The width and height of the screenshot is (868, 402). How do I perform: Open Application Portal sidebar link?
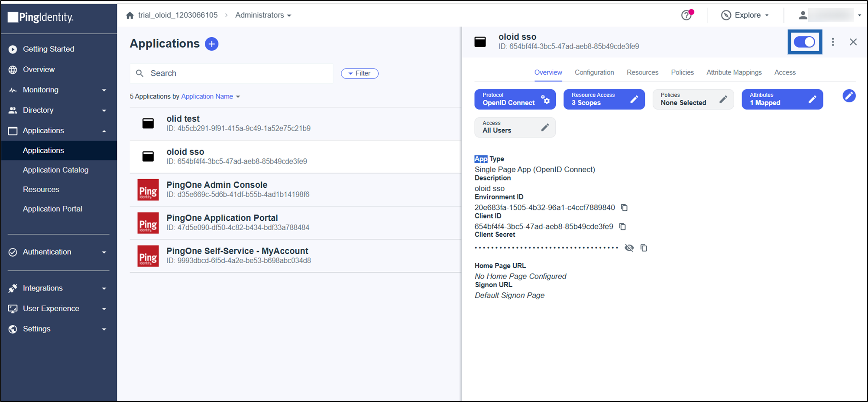52,209
